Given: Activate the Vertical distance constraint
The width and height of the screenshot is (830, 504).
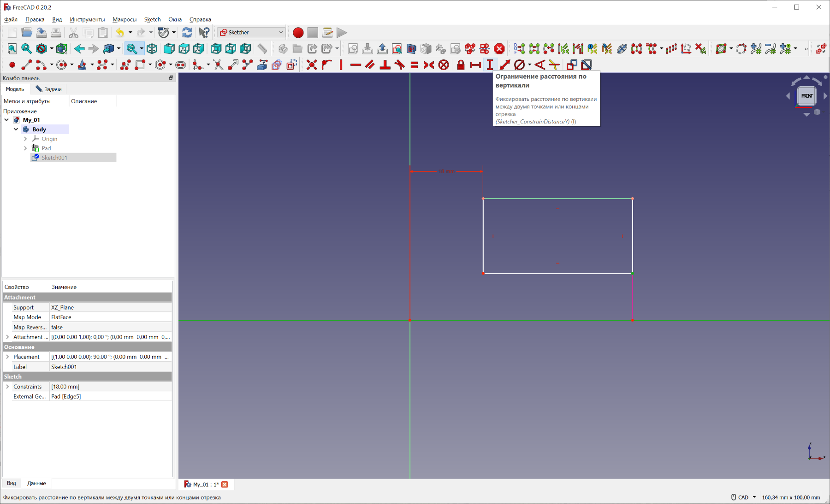Looking at the screenshot, I should click(490, 65).
